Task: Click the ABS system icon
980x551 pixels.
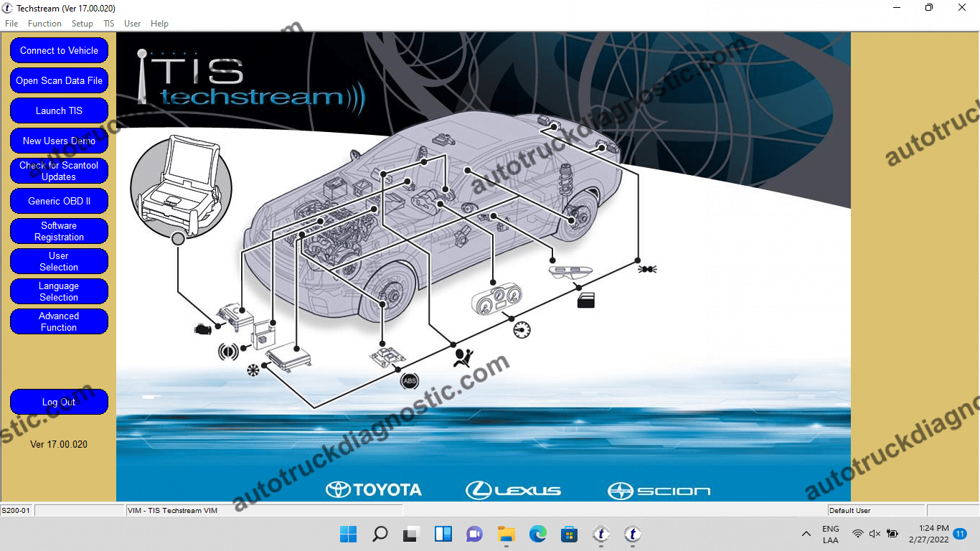Action: point(410,381)
